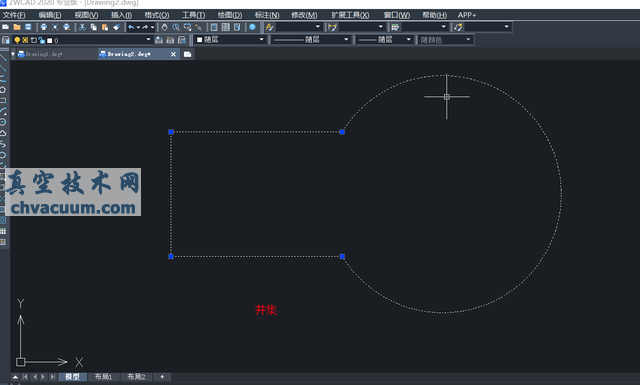
Task: Open a file via folder icon
Action: tap(17, 27)
